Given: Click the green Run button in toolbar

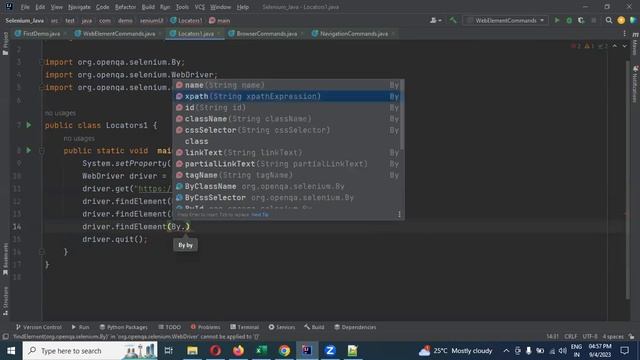Looking at the screenshot, I should click(x=557, y=20).
